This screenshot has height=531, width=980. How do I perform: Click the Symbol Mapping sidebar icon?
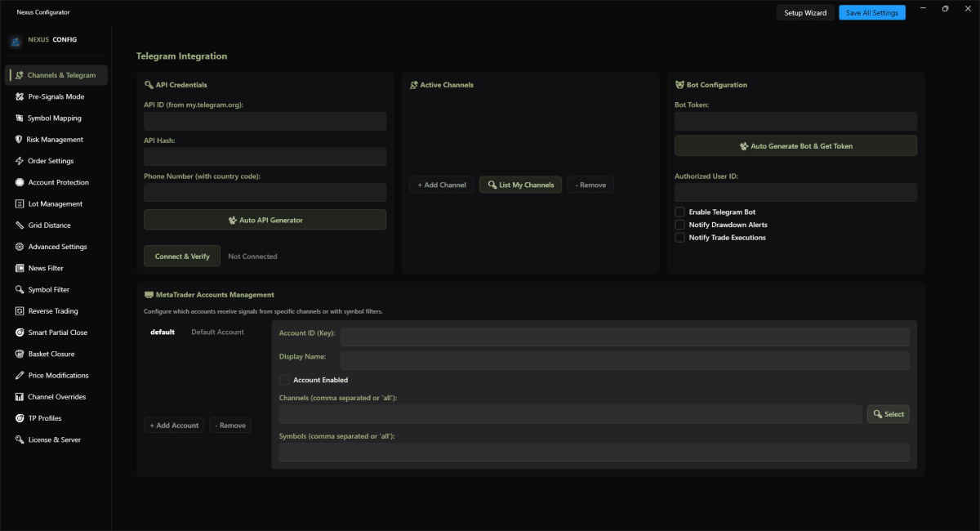[20, 118]
